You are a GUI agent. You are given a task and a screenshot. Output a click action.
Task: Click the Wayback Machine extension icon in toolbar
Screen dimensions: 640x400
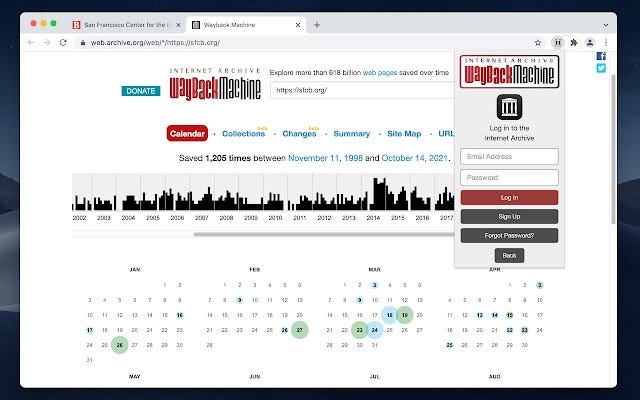[x=557, y=43]
